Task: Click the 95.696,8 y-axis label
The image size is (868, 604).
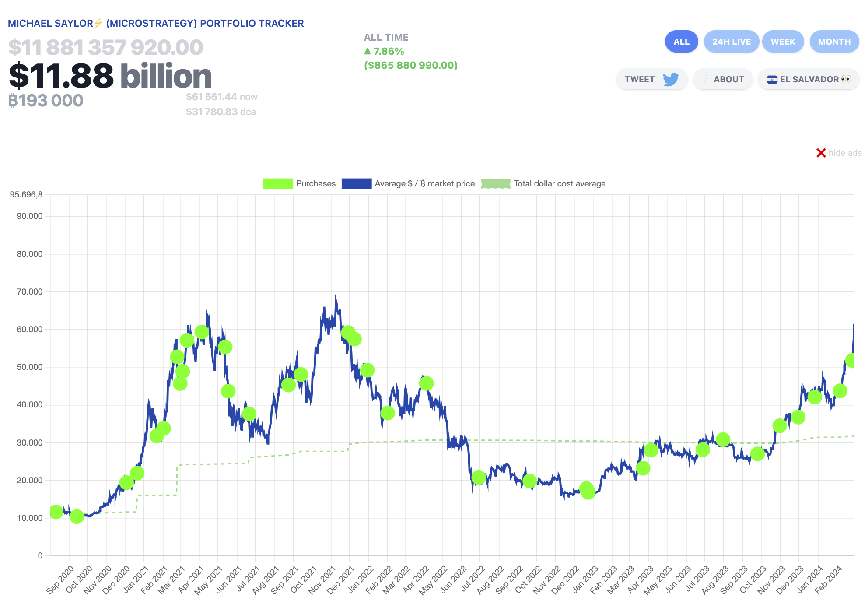Action: pyautogui.click(x=26, y=194)
